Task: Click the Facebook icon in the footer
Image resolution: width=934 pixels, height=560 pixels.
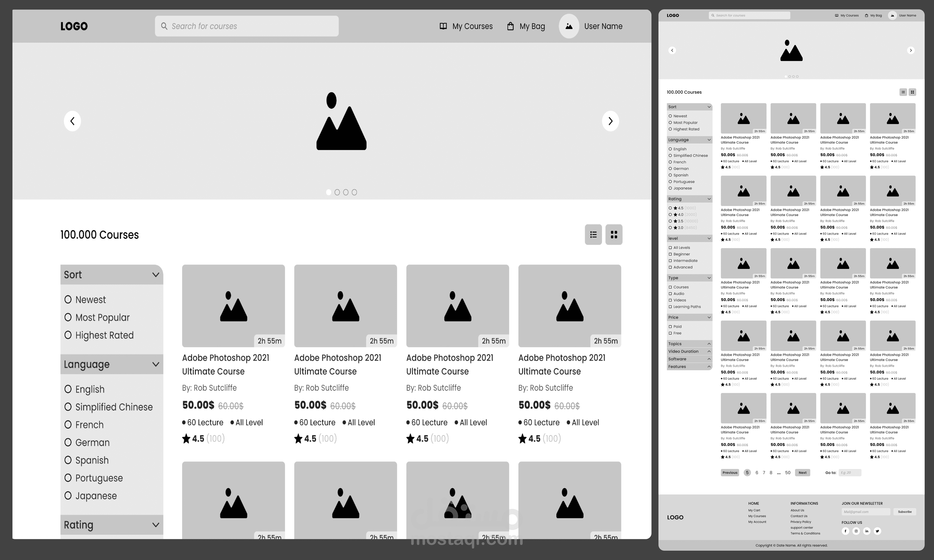Action: 845,531
